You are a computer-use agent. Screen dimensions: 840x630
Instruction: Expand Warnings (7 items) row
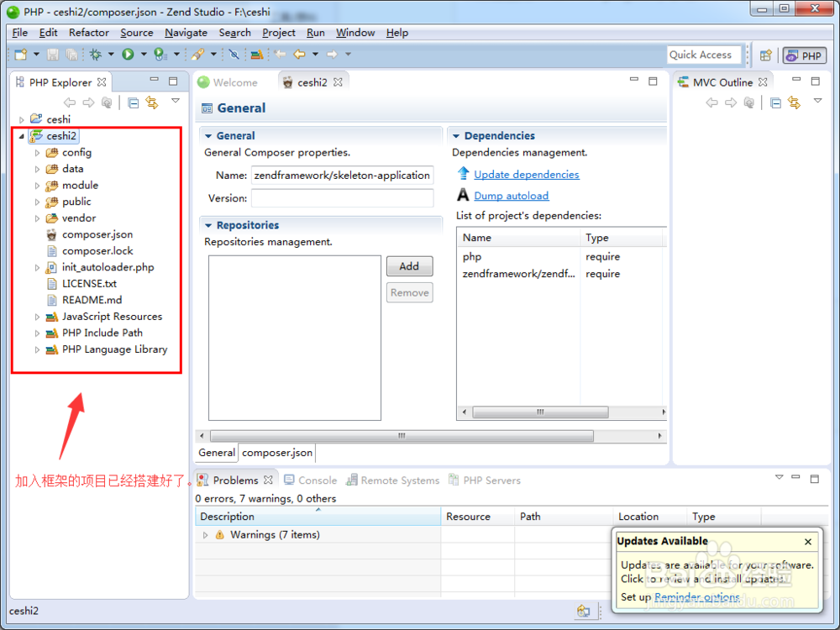tap(205, 535)
